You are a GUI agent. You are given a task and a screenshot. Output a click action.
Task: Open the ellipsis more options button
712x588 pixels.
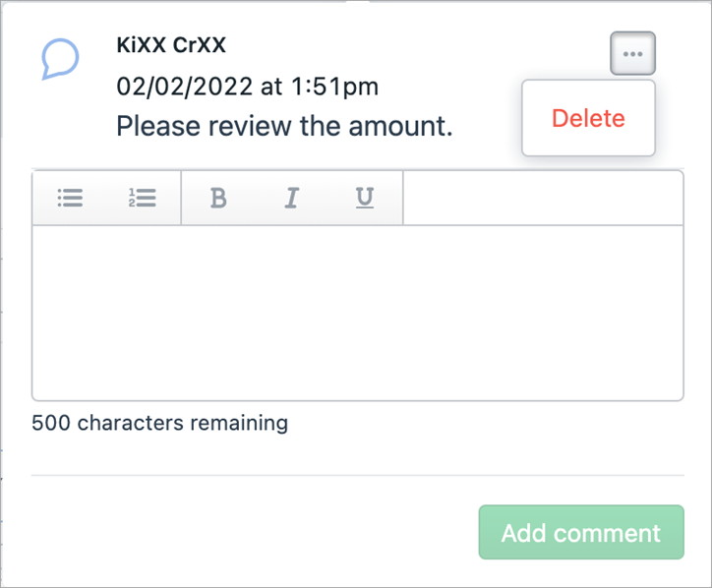click(x=632, y=54)
